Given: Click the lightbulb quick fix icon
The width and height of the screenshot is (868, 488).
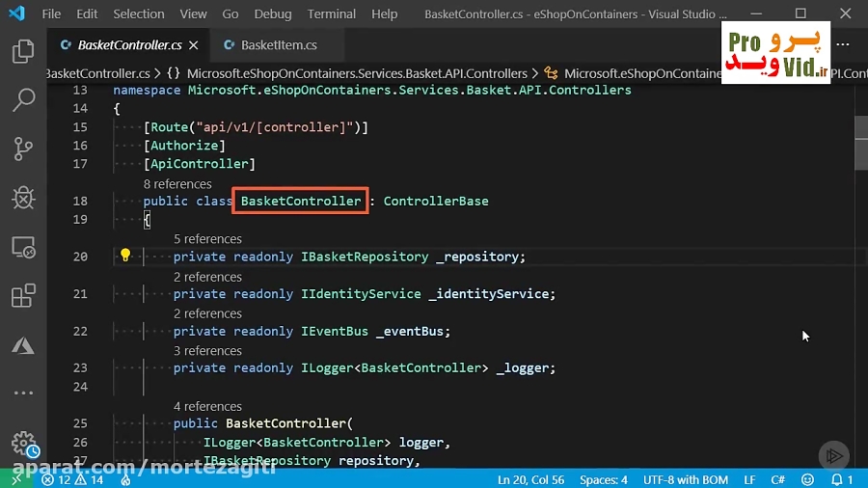Looking at the screenshot, I should coord(125,255).
